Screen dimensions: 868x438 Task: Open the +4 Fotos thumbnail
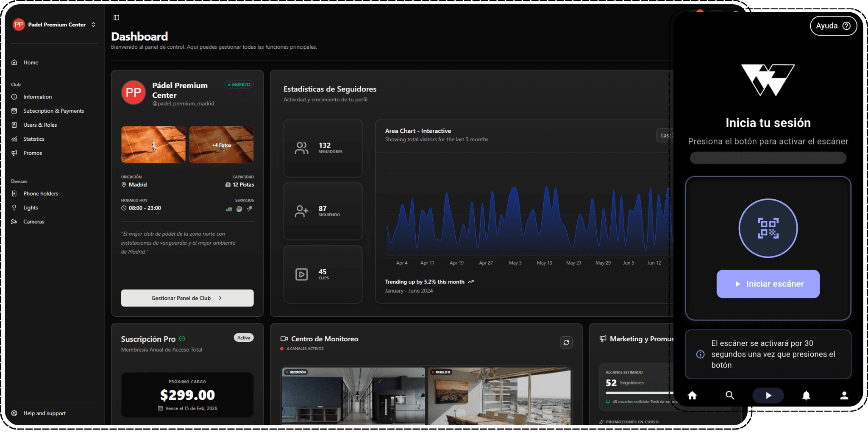pyautogui.click(x=221, y=145)
